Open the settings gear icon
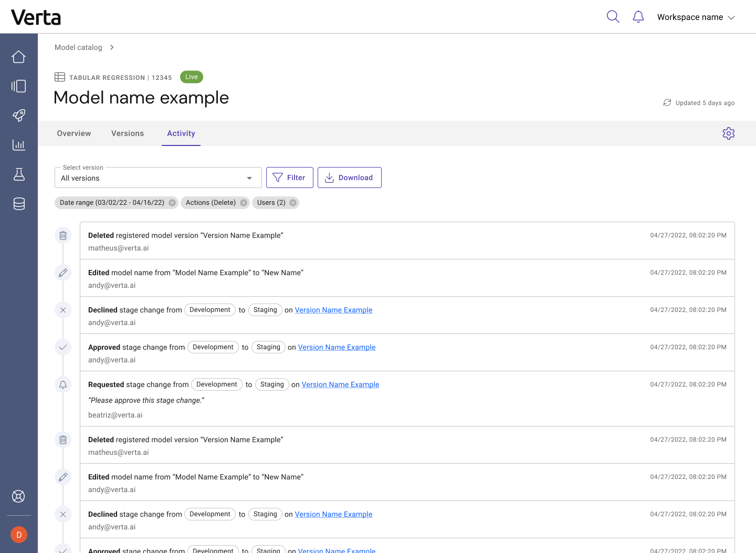756x553 pixels. 729,133
